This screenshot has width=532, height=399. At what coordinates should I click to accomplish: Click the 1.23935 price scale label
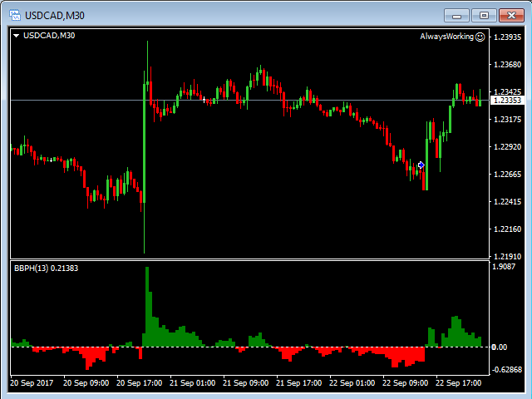(507, 37)
